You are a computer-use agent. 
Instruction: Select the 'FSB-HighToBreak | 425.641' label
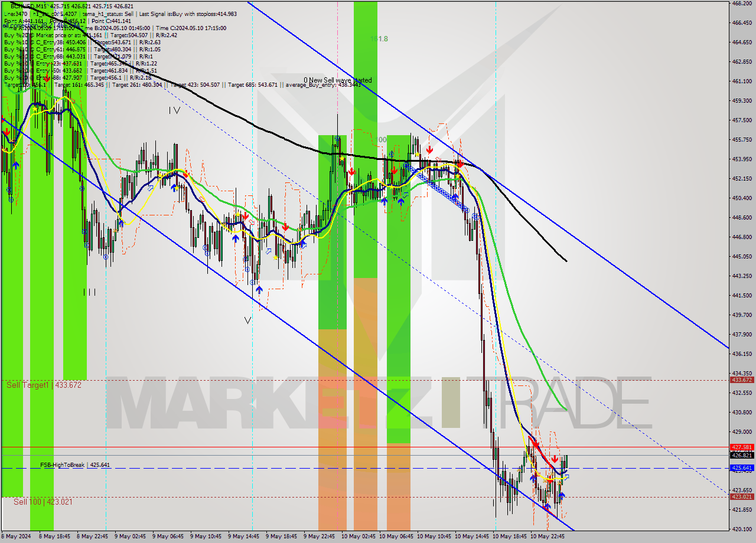tap(75, 465)
